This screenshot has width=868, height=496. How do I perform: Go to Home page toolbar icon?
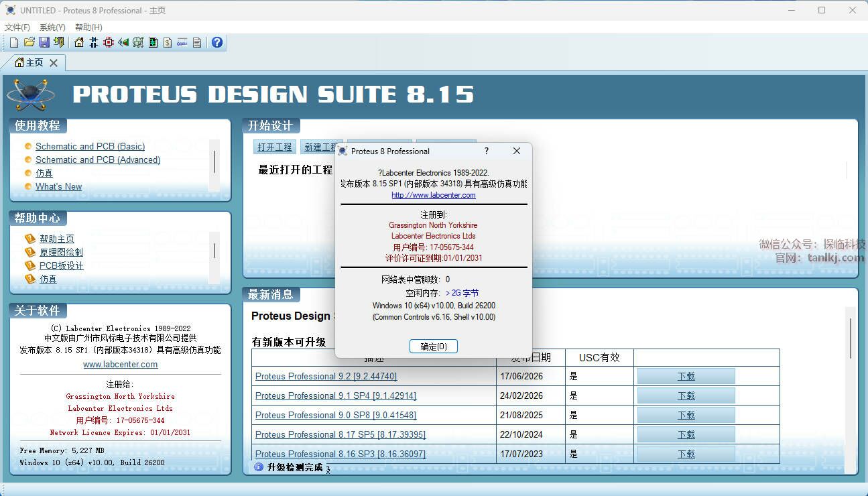[79, 42]
